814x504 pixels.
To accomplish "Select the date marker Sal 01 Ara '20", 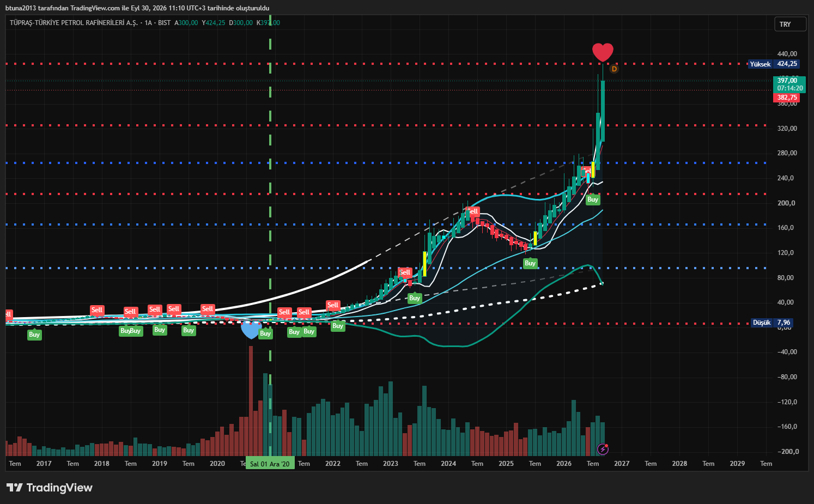I will pyautogui.click(x=270, y=464).
